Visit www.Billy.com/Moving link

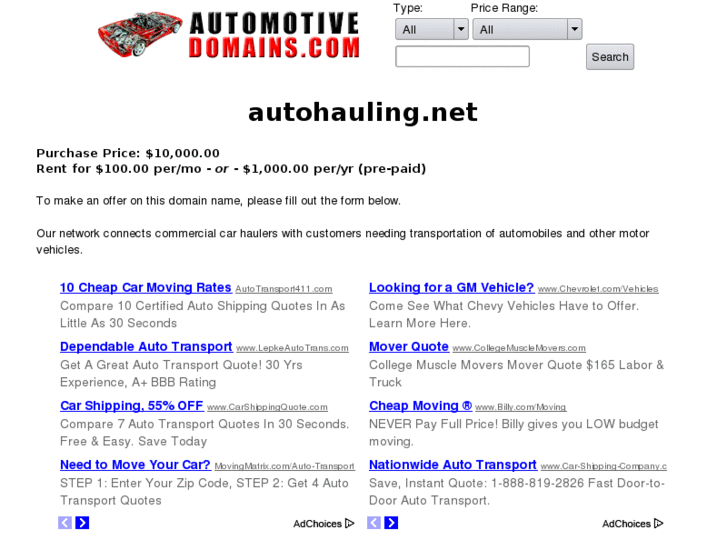[521, 407]
